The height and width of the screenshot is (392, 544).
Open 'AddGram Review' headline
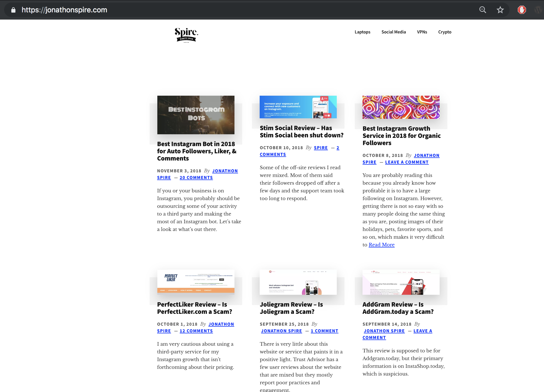pos(398,308)
